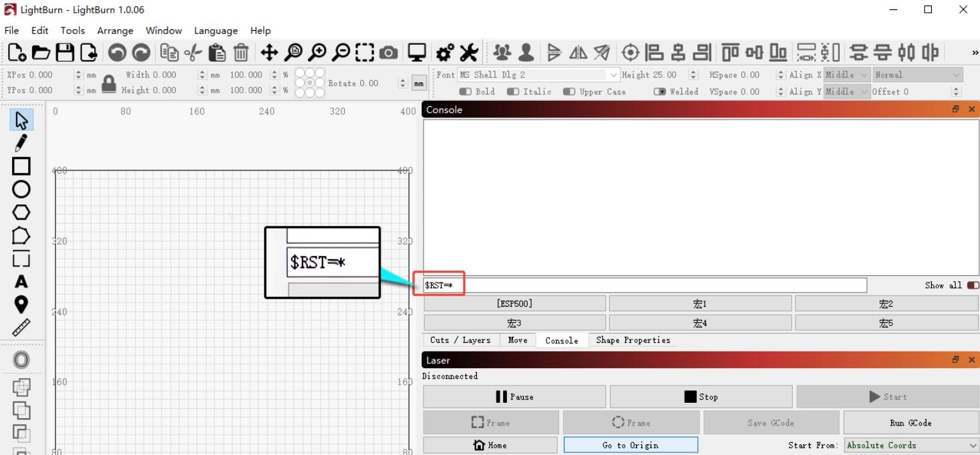Cut the selection with the scissors icon
Viewport: 980px width, 455px height.
coord(193,52)
